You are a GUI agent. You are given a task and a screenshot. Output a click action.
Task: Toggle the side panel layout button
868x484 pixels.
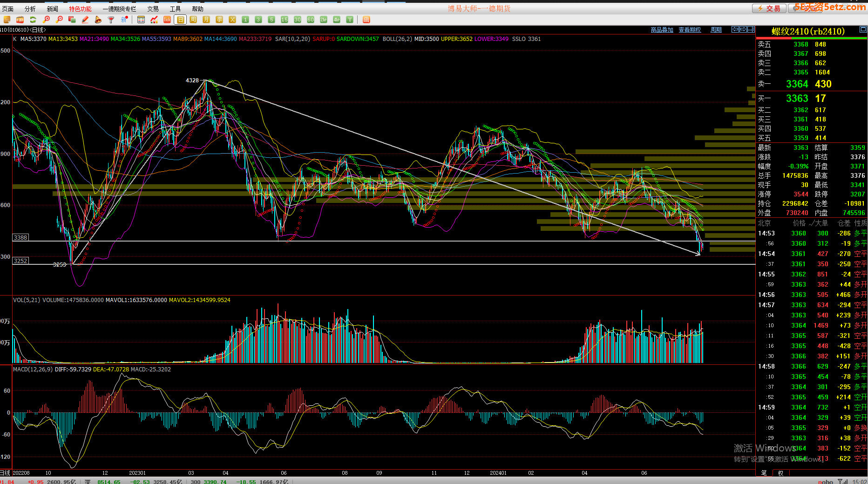click(751, 29)
